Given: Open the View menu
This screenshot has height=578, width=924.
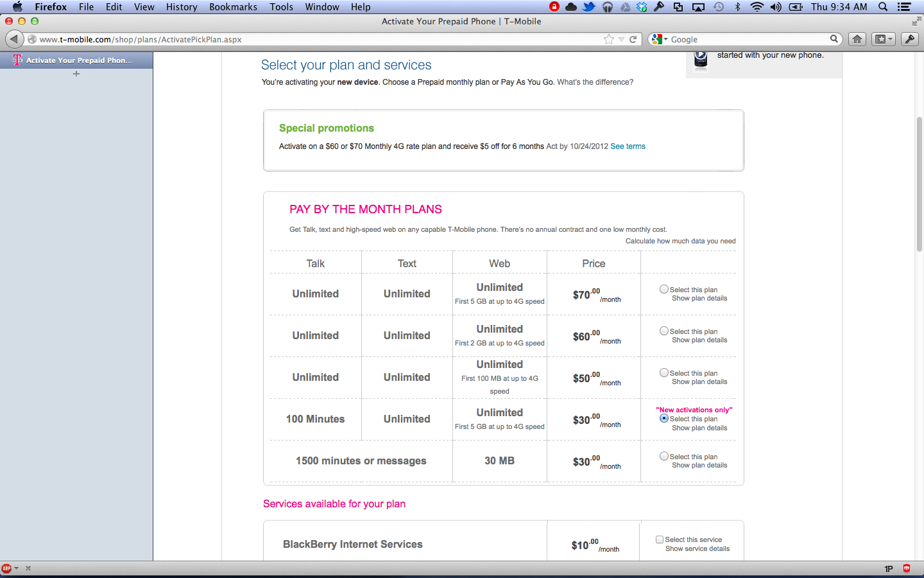Looking at the screenshot, I should (144, 7).
